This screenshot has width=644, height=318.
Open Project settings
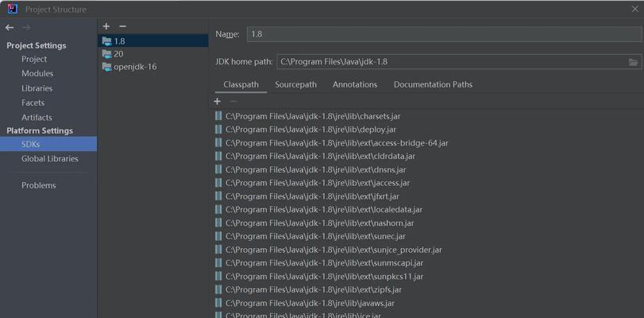(x=34, y=60)
